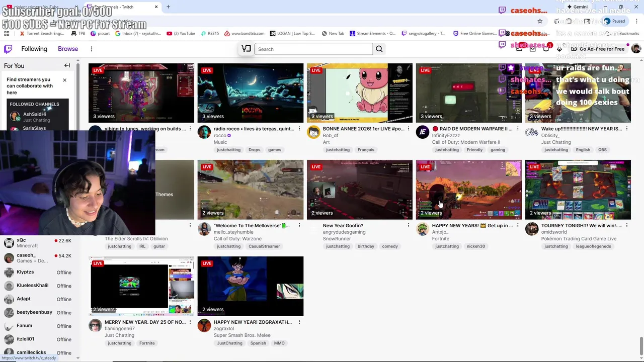Open the Following page
The height and width of the screenshot is (362, 644).
tap(34, 49)
